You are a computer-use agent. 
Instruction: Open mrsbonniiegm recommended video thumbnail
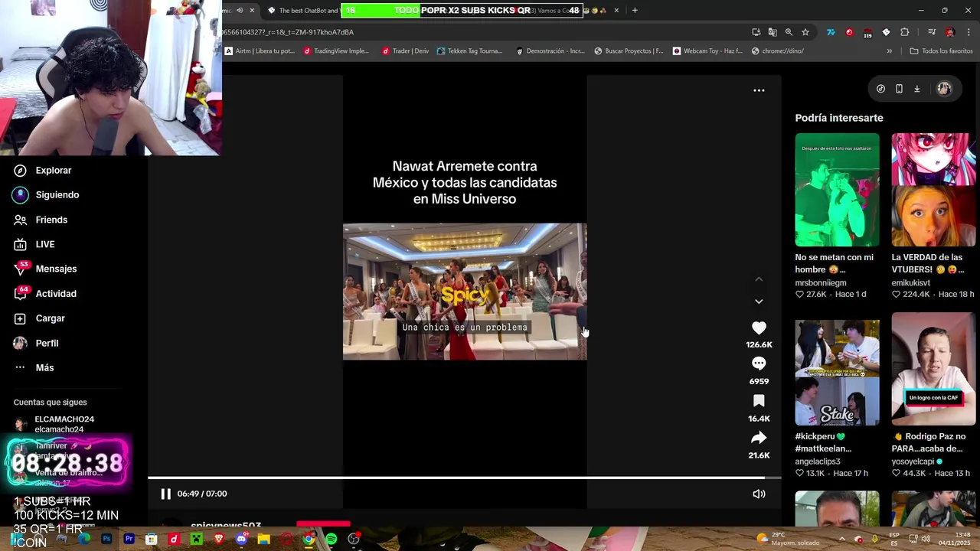(837, 190)
